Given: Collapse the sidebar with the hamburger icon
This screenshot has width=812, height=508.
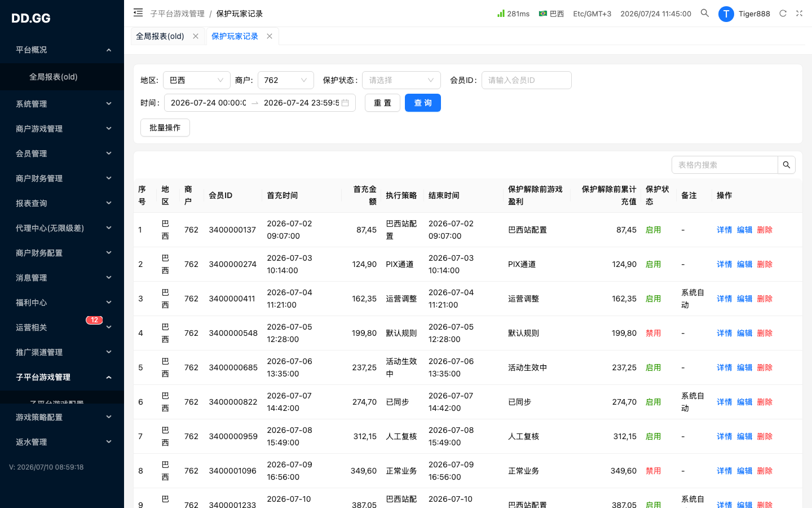Looking at the screenshot, I should pos(138,12).
